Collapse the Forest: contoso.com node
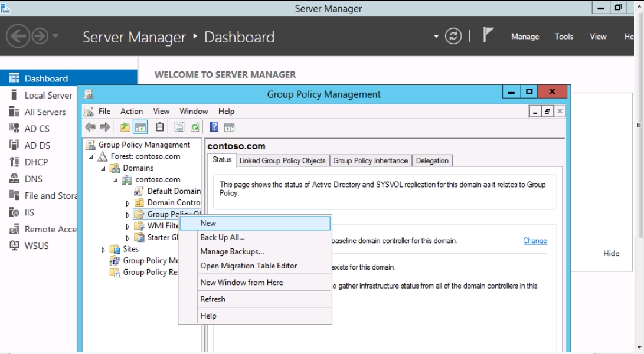The width and height of the screenshot is (644, 354). tap(91, 157)
